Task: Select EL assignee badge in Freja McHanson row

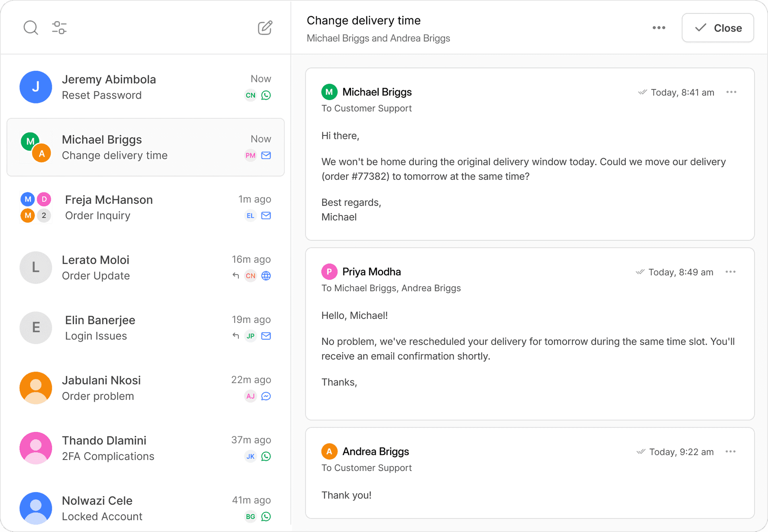Action: [250, 216]
